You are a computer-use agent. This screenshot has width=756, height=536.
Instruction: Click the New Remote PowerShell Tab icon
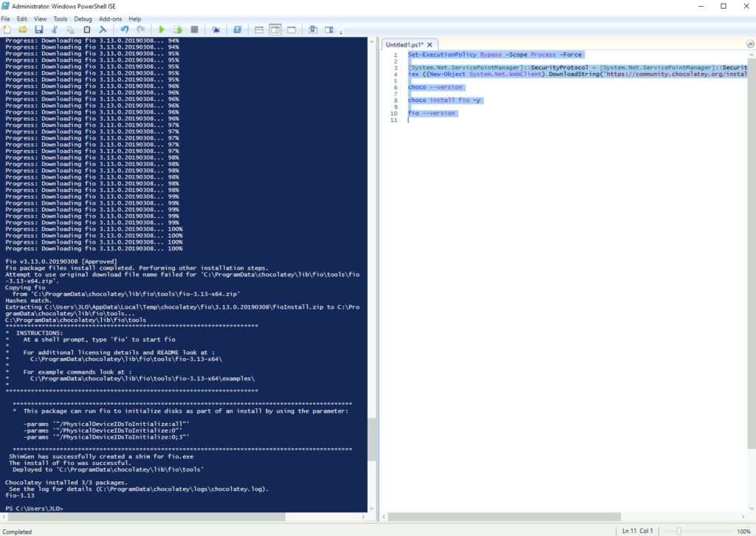216,30
